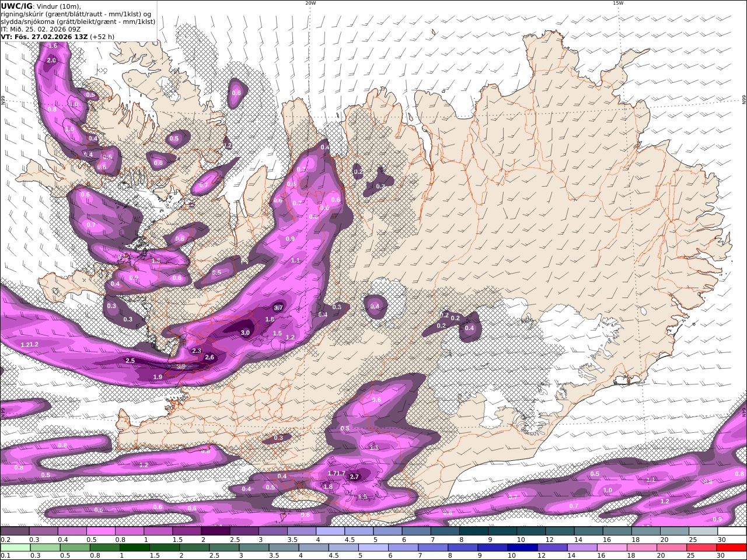Click the valid time VT: Fös. 27.02.2026 13Z
This screenshot has width=747, height=560.
pos(44,36)
